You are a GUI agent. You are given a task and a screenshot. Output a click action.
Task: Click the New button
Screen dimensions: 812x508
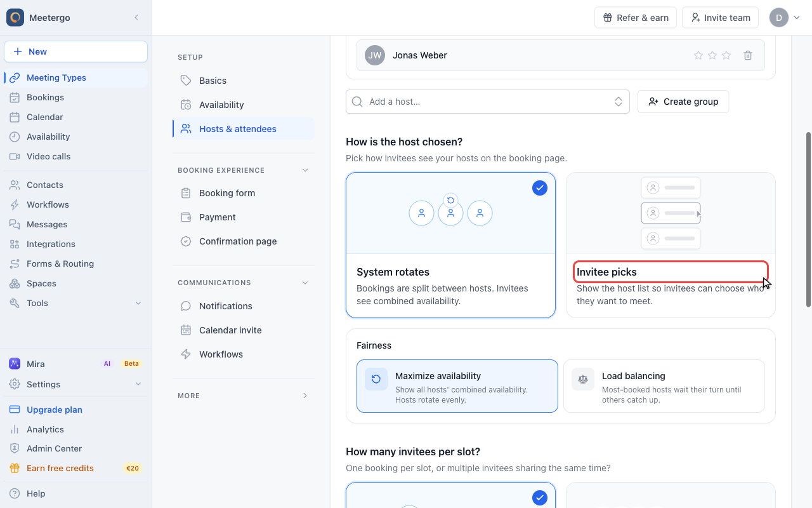pos(76,51)
